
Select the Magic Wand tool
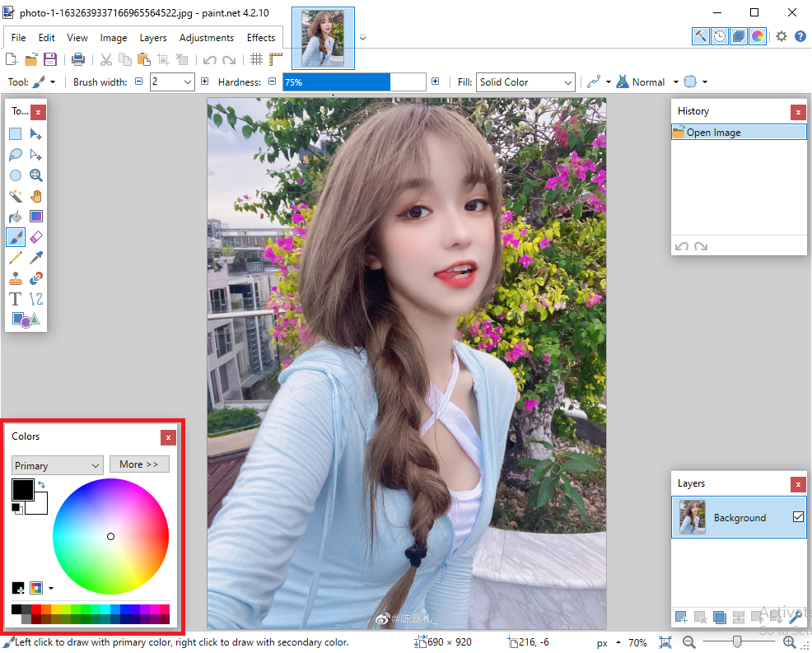pos(16,196)
